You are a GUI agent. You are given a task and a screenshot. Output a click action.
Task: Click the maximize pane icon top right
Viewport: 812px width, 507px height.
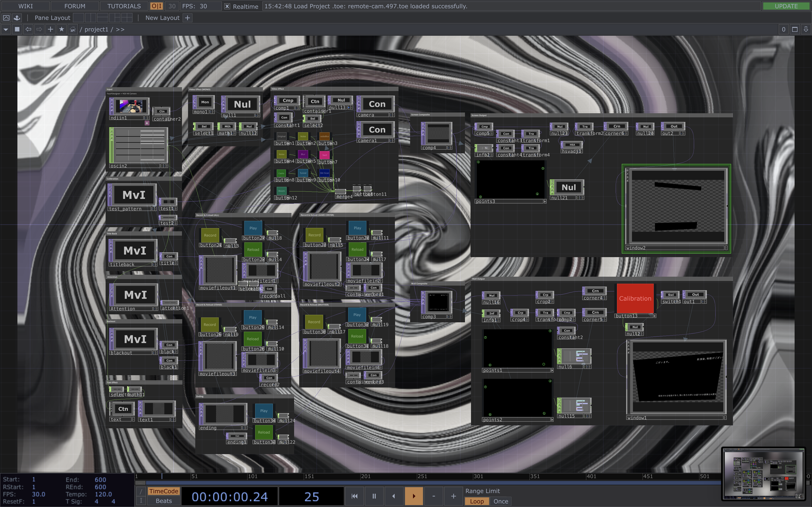click(x=795, y=29)
